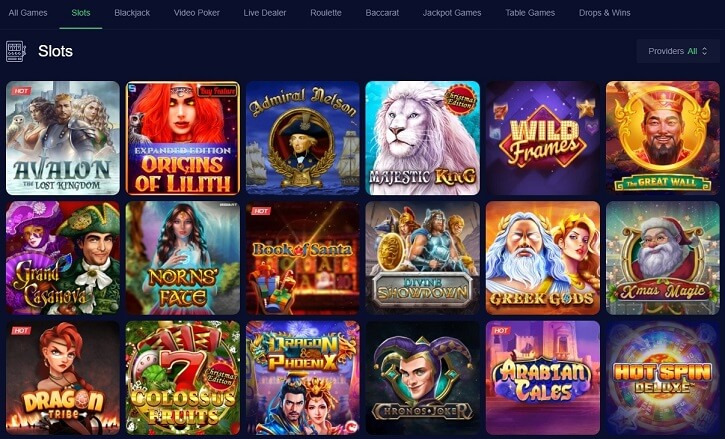Switch to the Blackjack tab
The image size is (725, 439).
(132, 13)
